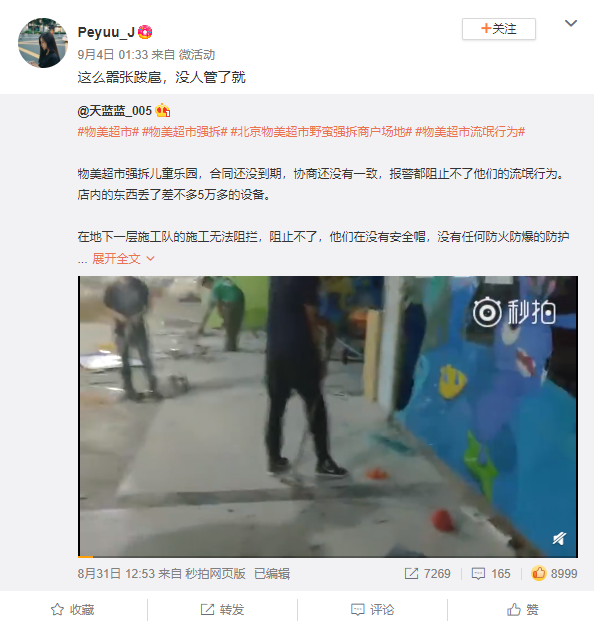Click the donut badge next to Peyuu_J
This screenshot has height=628, width=594.
coord(145,32)
